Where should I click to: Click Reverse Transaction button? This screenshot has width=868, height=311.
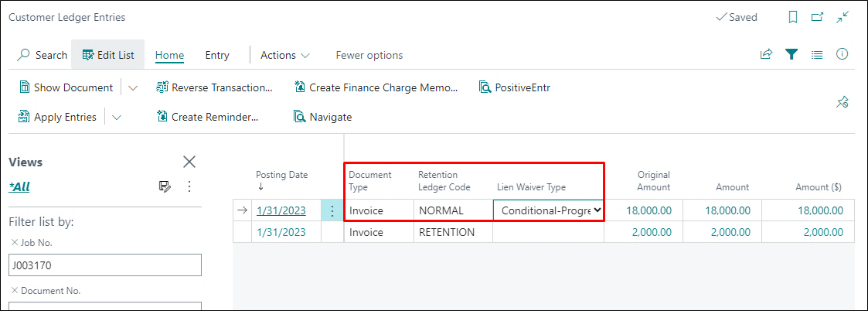point(214,87)
